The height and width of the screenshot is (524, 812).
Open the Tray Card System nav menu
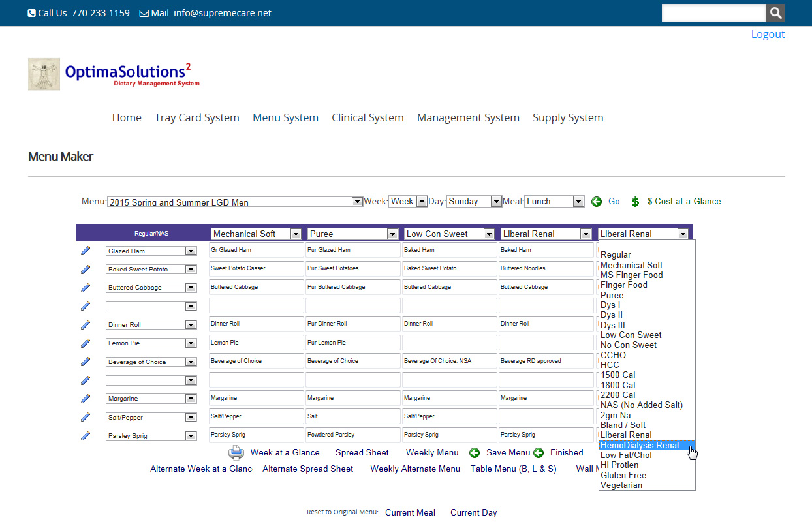click(x=196, y=117)
